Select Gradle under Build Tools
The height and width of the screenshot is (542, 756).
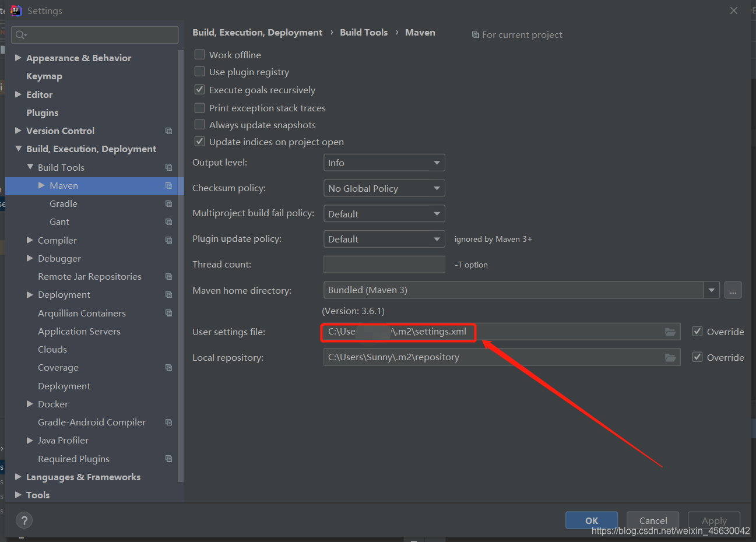click(64, 204)
